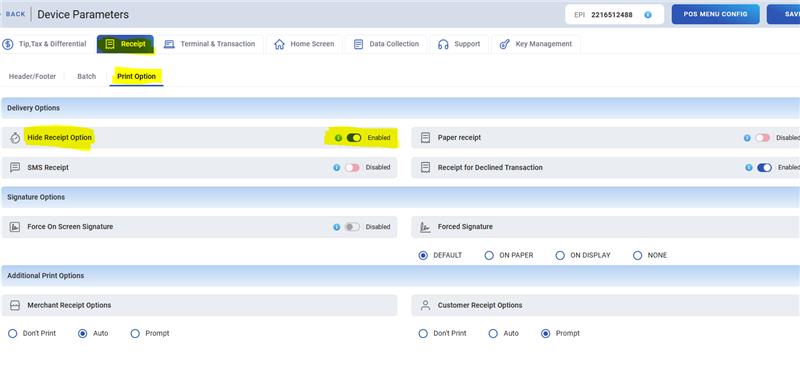Click the house icon on Home Screen tab

coord(279,44)
